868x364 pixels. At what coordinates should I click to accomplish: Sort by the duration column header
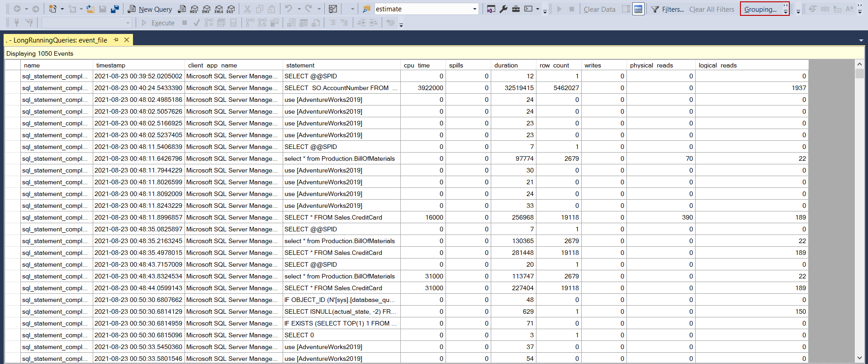(x=506, y=65)
